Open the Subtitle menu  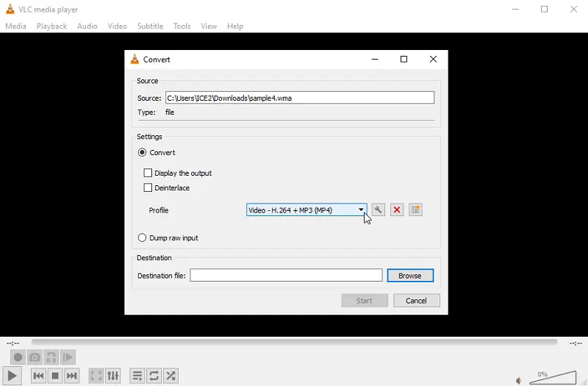(x=151, y=26)
